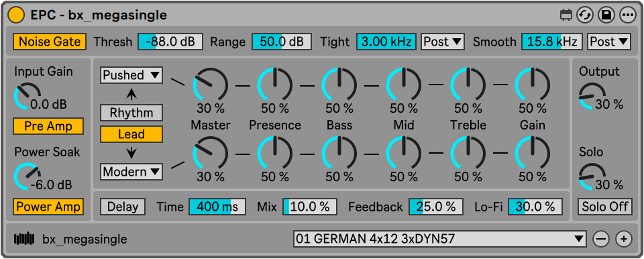
Task: Select next cabinet with the plus button
Action: click(623, 239)
